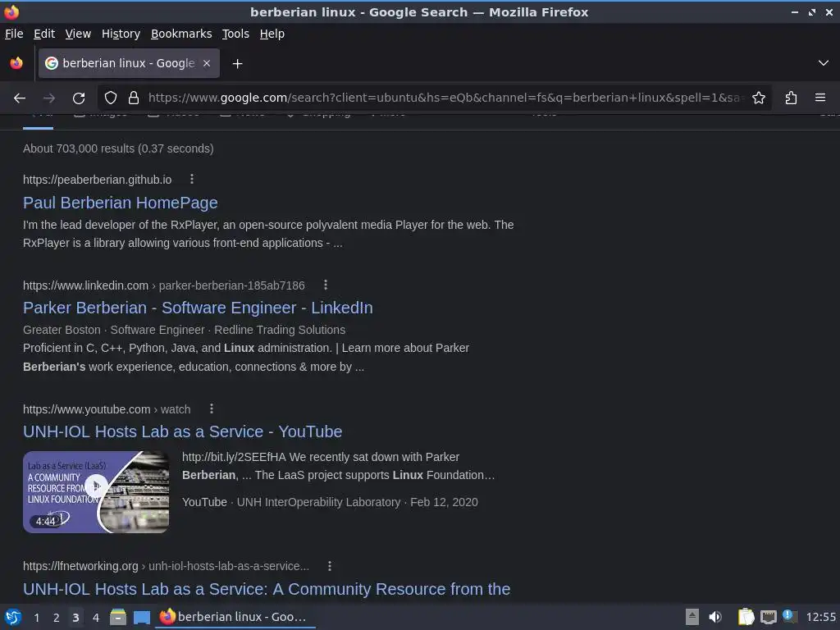Open UNH-IOL Community Resource result link
This screenshot has height=630, width=840.
click(267, 589)
